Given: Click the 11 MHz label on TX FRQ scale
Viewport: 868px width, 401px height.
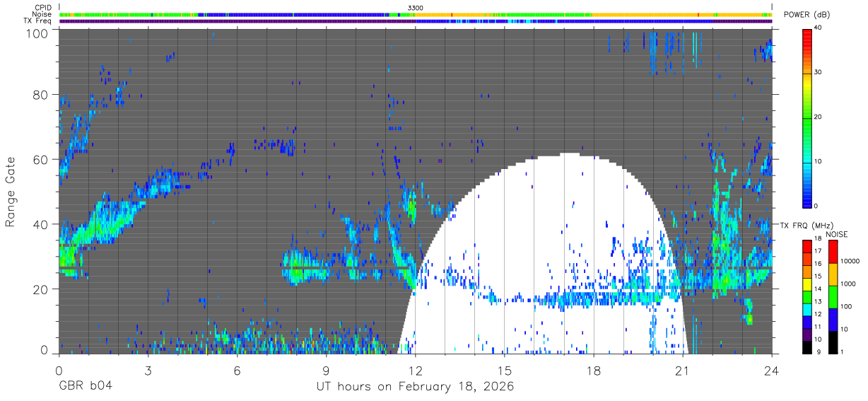Looking at the screenshot, I should pos(819,326).
